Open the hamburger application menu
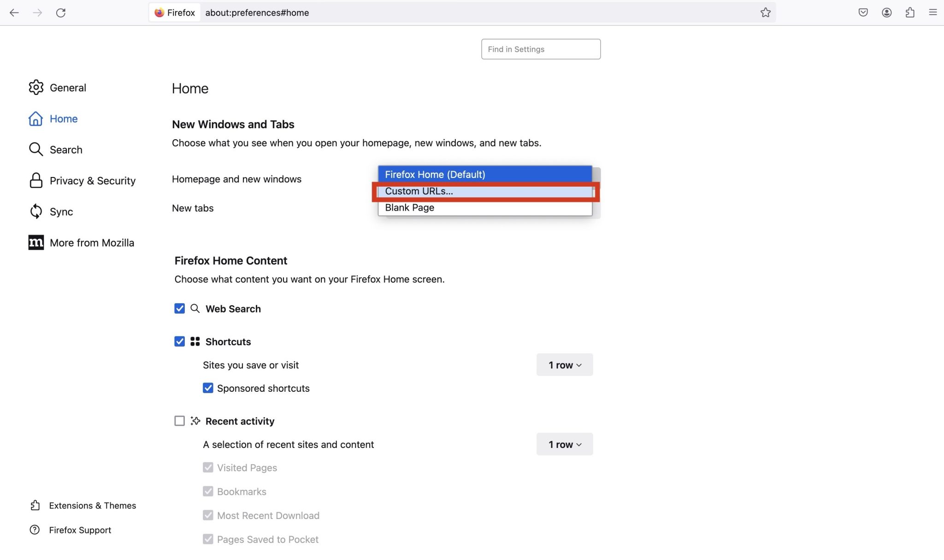Image resolution: width=944 pixels, height=560 pixels. (932, 12)
